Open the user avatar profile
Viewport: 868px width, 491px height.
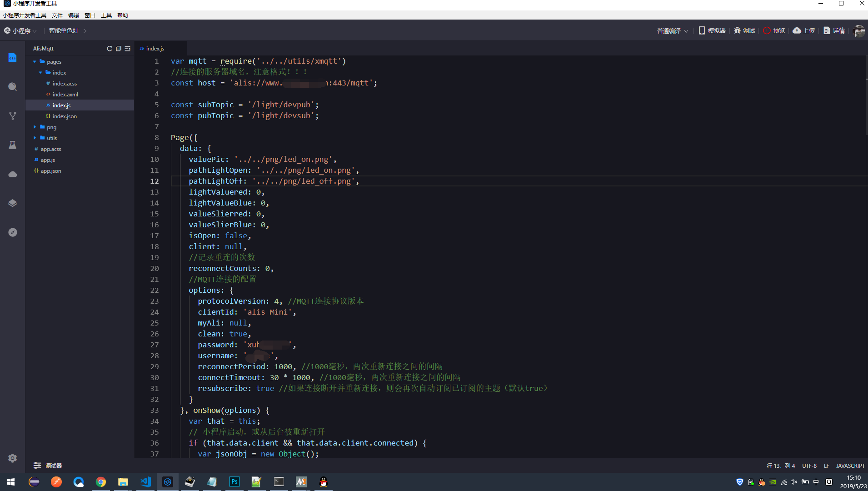[859, 30]
